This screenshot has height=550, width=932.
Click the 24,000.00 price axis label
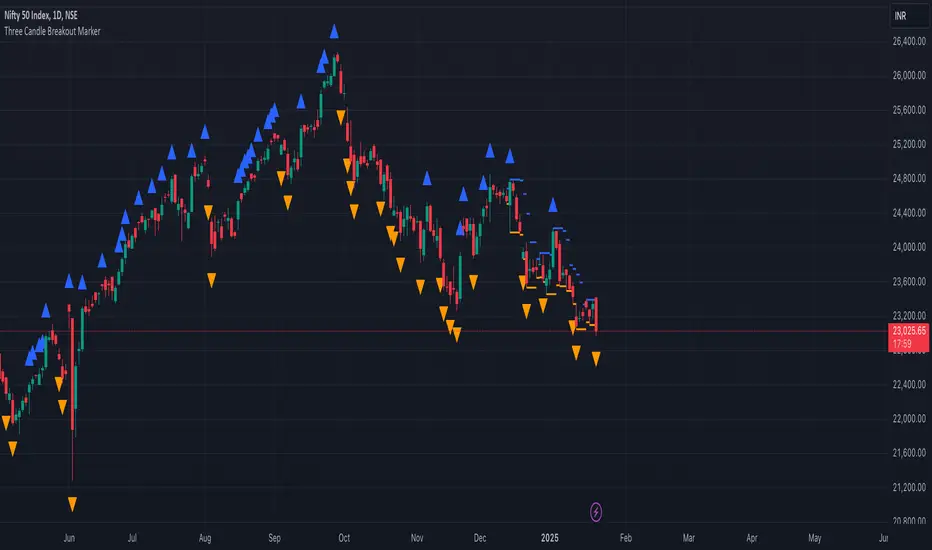click(x=909, y=247)
